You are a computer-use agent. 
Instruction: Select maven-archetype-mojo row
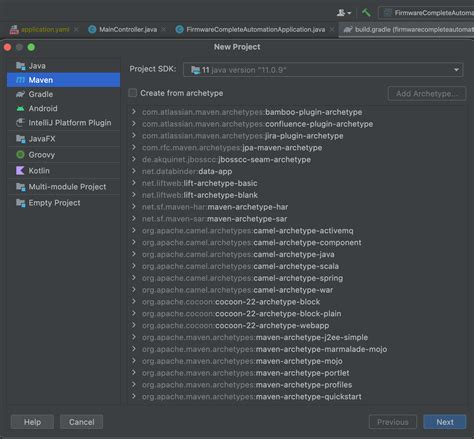point(297,361)
